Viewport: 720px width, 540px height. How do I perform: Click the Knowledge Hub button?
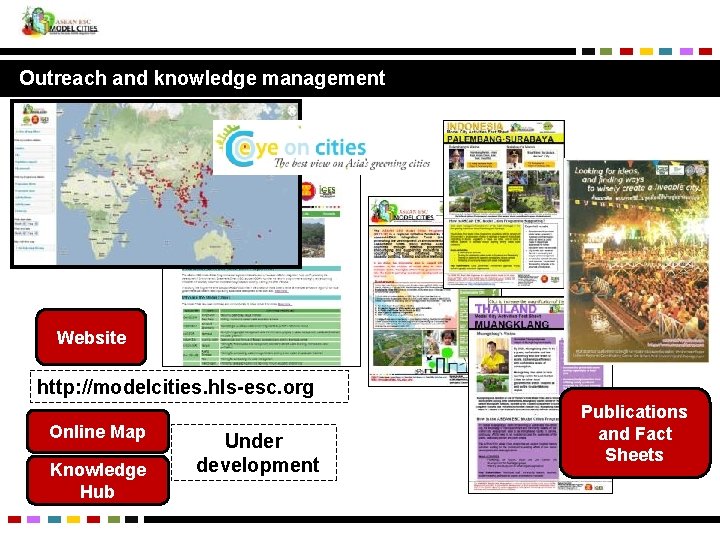click(98, 480)
